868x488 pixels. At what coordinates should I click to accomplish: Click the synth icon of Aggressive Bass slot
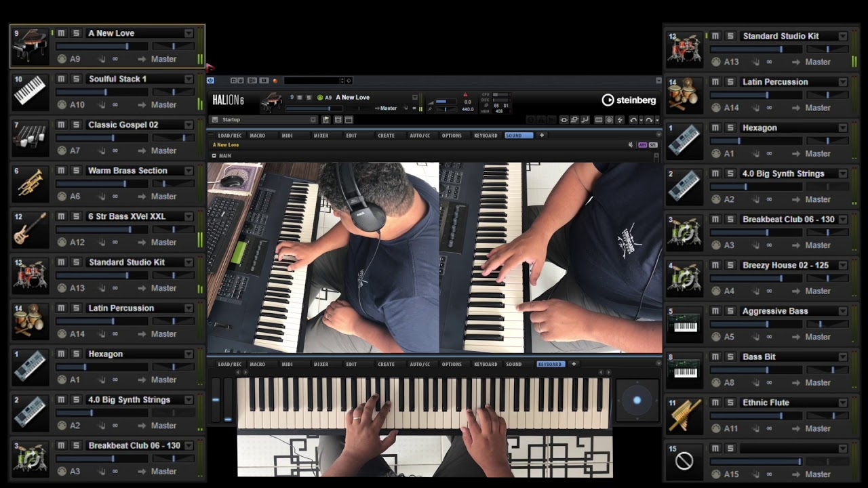[x=684, y=324]
